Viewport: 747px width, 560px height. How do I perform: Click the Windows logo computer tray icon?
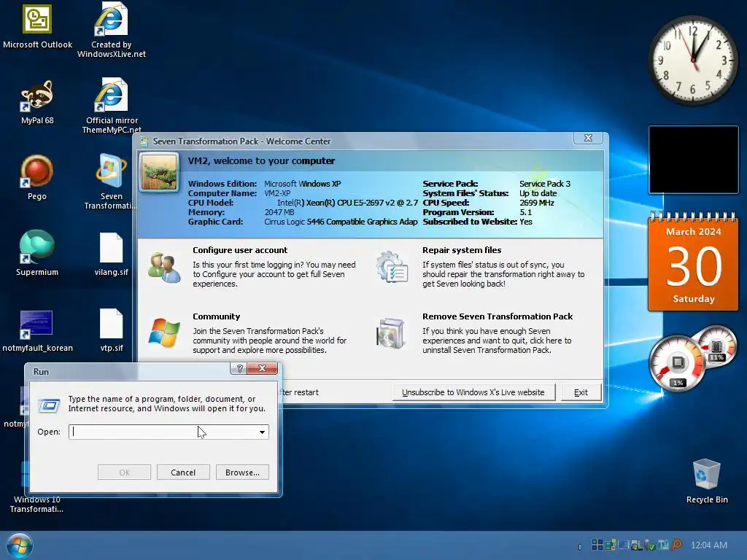point(637,545)
